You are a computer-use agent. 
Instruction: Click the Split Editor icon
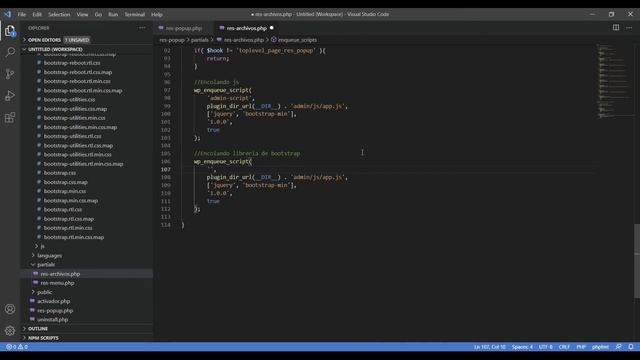click(616, 28)
